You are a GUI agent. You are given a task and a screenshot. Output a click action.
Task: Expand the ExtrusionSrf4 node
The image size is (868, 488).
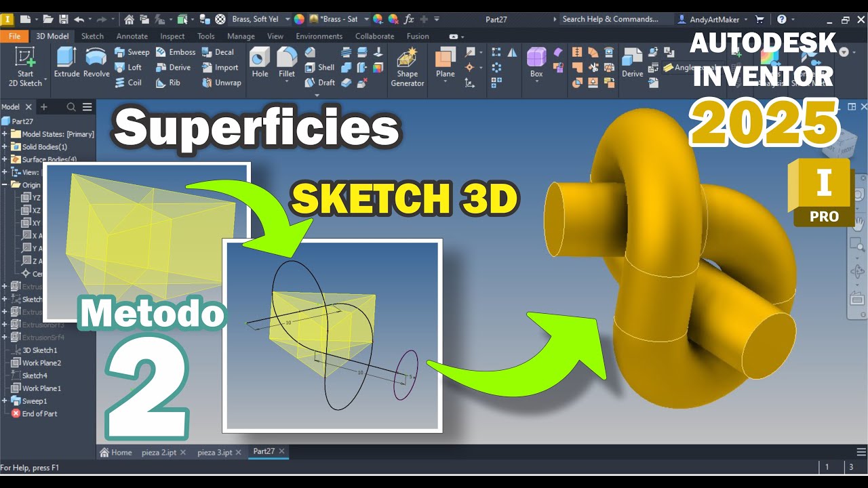coord(5,338)
